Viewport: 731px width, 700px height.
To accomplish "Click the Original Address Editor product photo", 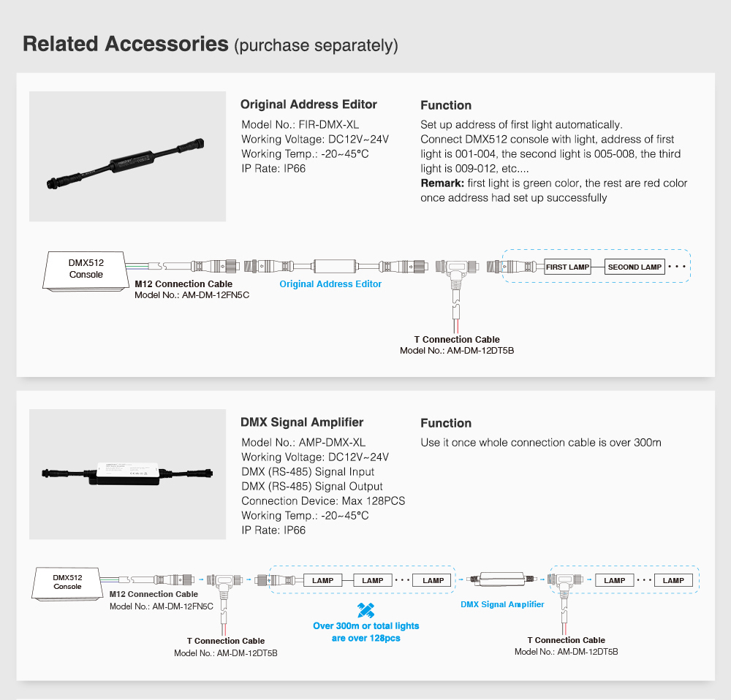I will point(127,156).
